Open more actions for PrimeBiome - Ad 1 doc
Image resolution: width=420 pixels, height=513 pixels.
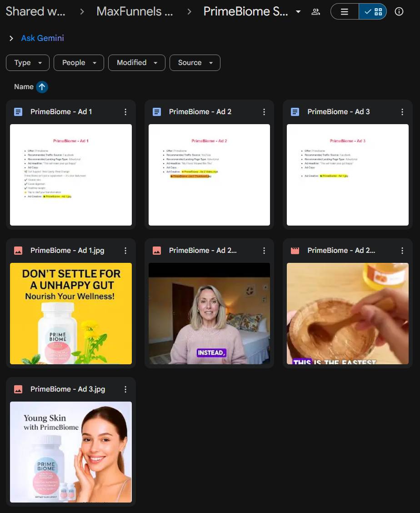125,112
